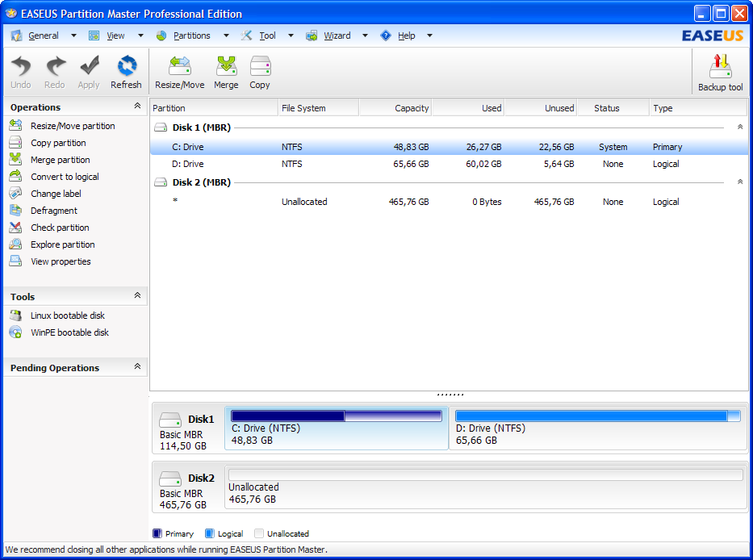The image size is (753, 560).
Task: Click the Used column header
Action: (468, 108)
